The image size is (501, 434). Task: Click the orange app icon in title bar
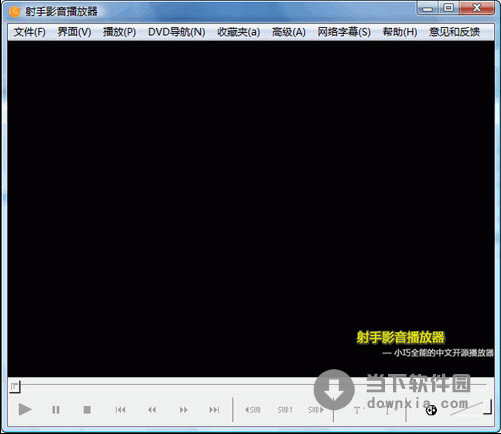15,12
